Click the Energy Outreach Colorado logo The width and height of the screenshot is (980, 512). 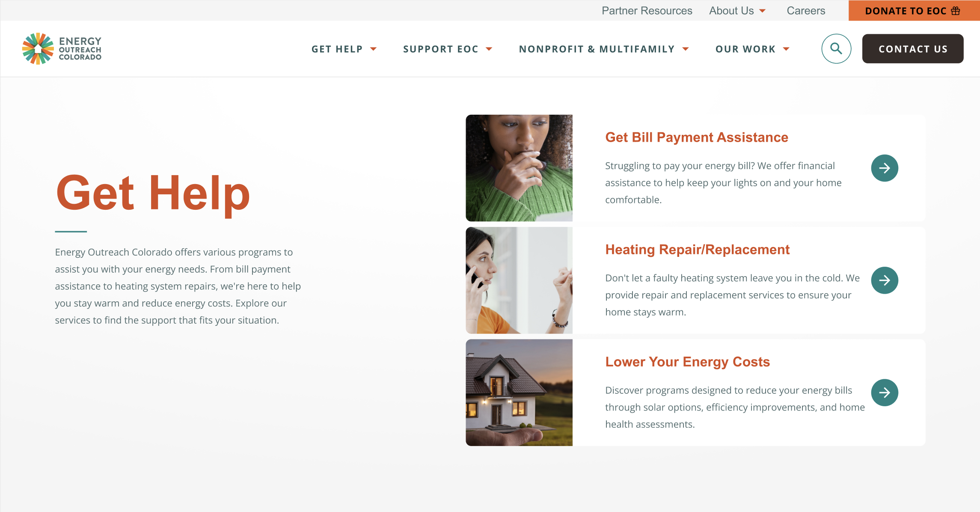(x=62, y=49)
